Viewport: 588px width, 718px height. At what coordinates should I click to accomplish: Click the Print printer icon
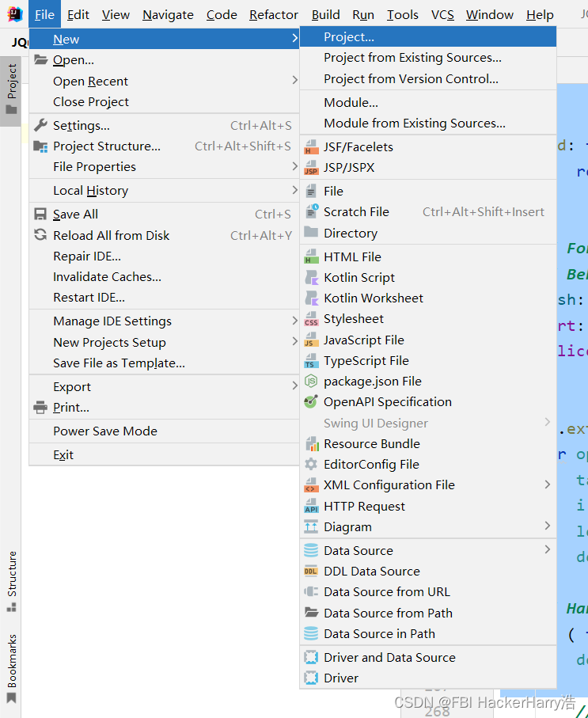[x=40, y=407]
